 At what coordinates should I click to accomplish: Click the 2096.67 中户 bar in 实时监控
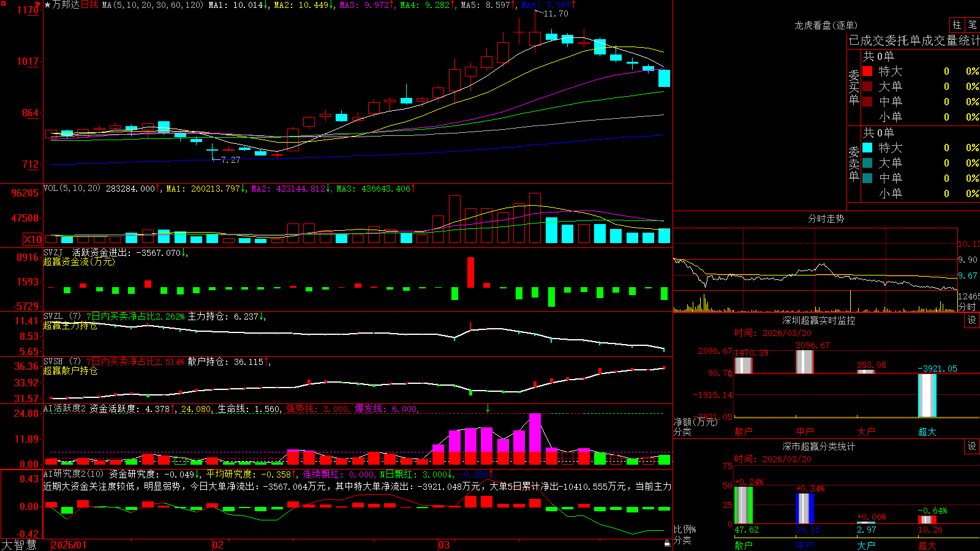tap(805, 362)
